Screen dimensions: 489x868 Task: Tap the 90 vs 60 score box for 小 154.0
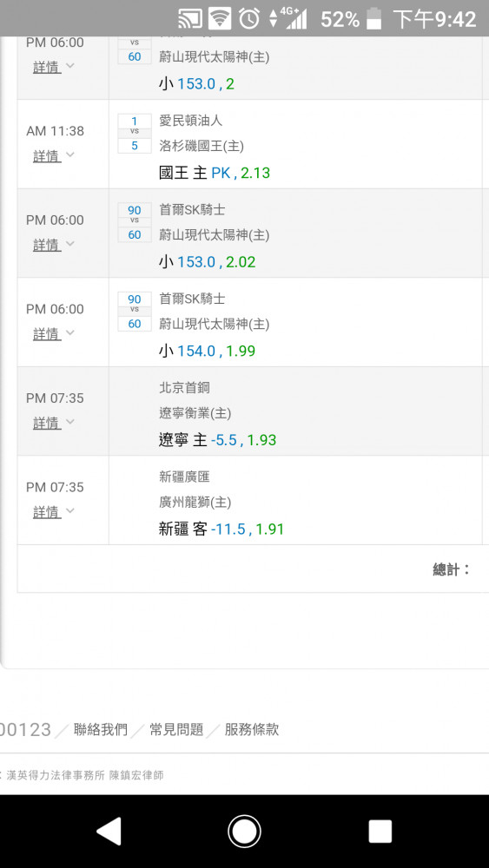(x=135, y=311)
